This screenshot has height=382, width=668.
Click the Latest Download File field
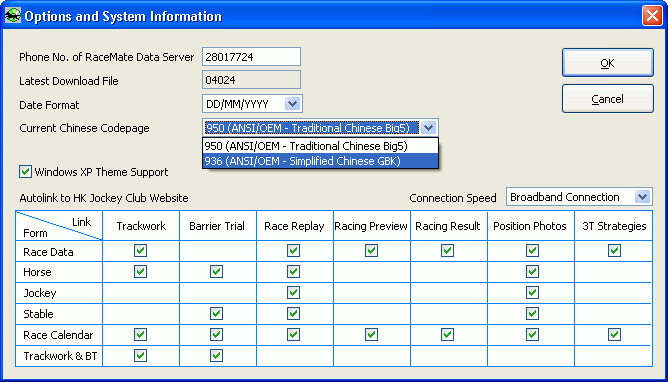[251, 80]
